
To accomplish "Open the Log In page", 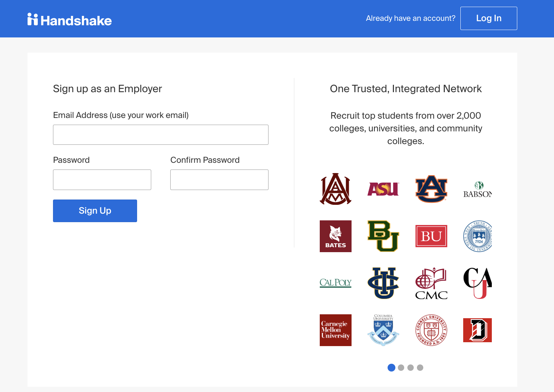I will (x=489, y=18).
